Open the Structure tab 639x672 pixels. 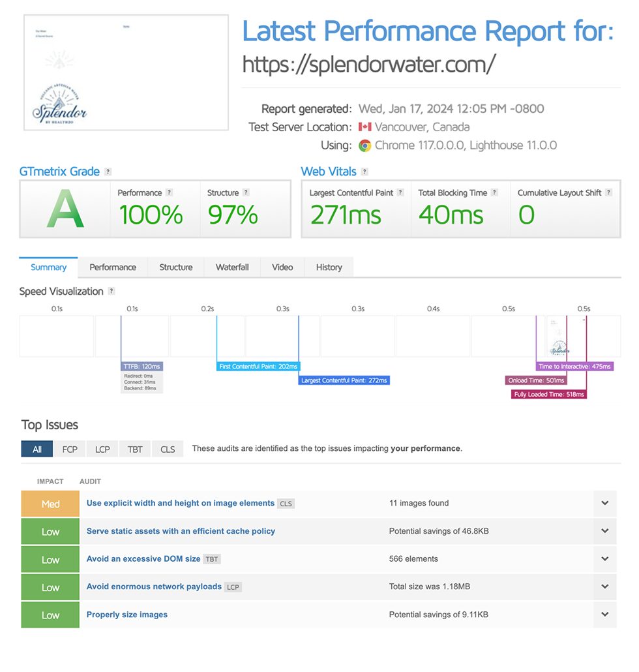click(x=176, y=267)
